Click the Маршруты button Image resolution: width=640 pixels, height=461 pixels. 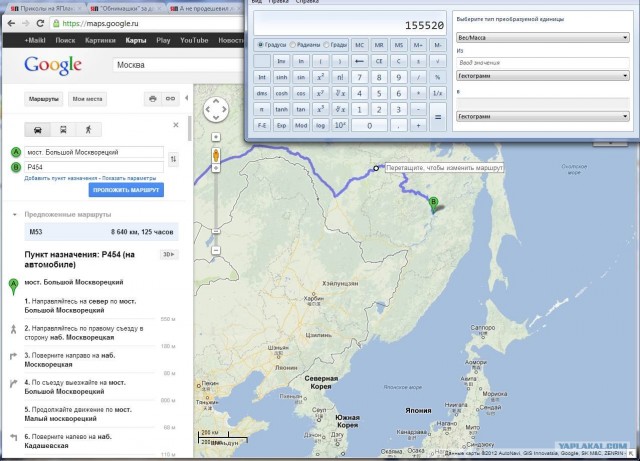(44, 99)
